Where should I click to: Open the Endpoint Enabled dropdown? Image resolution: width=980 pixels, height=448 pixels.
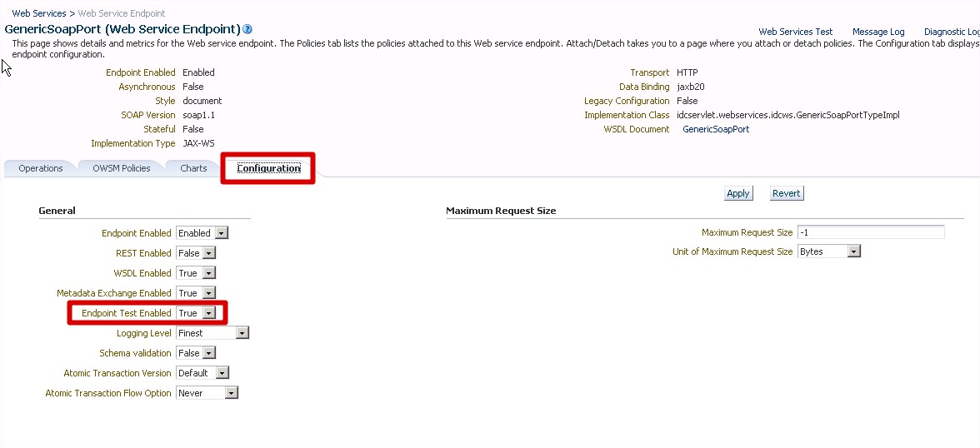[x=202, y=233]
